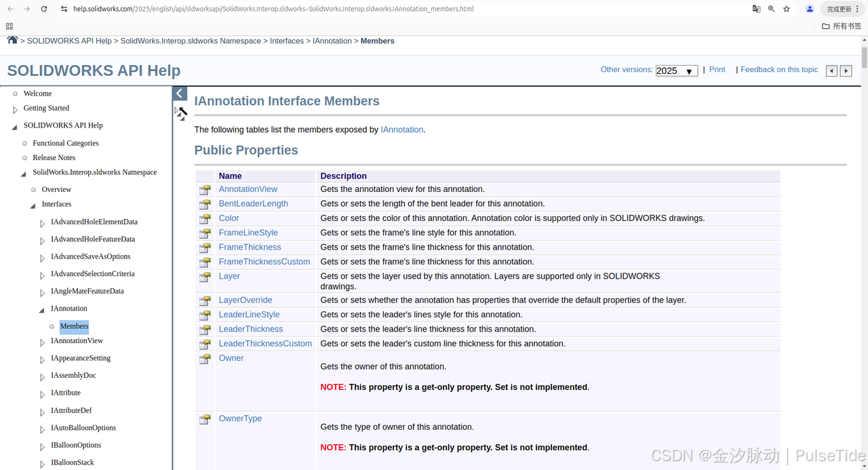868x470 pixels.
Task: Go to the next topic arrow button
Action: click(846, 71)
